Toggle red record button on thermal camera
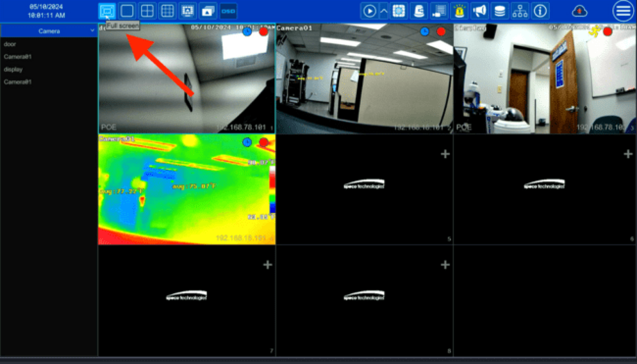This screenshot has width=637, height=364. pos(263,143)
